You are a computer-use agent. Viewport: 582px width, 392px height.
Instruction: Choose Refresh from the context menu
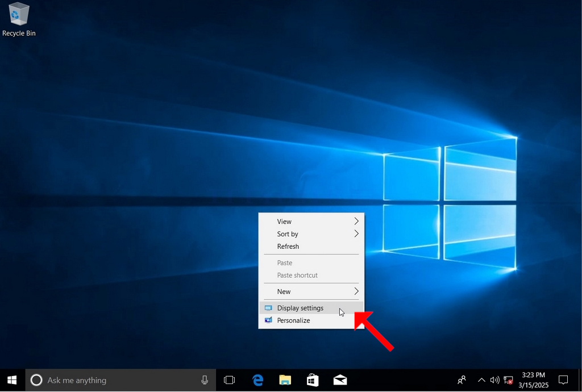pos(311,246)
